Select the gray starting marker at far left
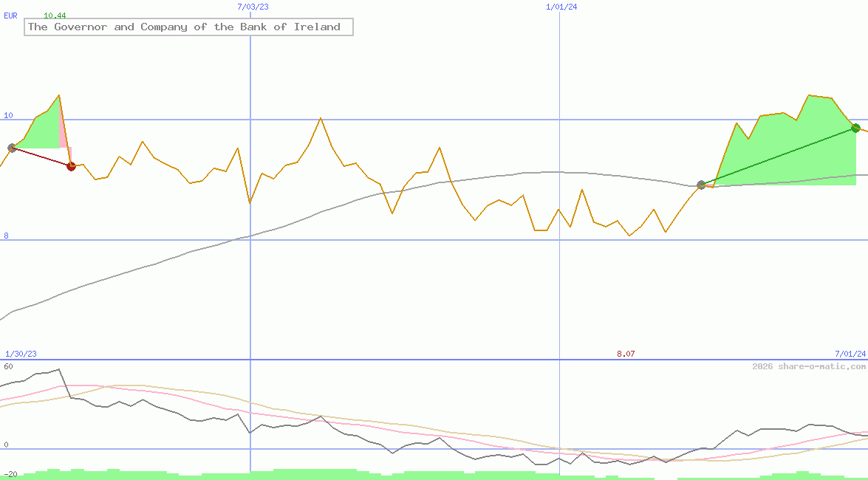This screenshot has height=480, width=868. tap(12, 148)
